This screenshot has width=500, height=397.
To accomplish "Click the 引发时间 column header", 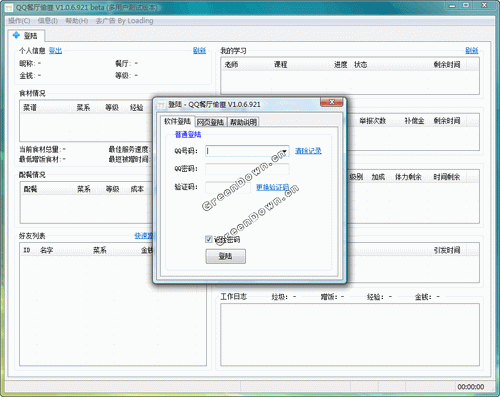I will click(x=447, y=250).
